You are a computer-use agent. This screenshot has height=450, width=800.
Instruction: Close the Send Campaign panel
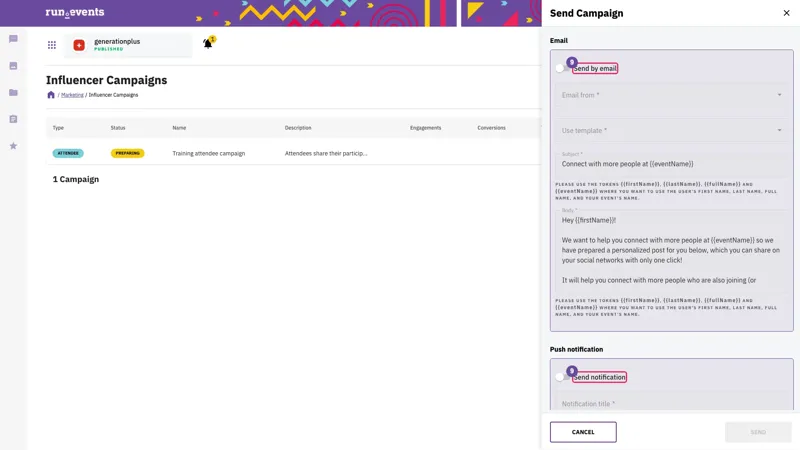click(786, 13)
